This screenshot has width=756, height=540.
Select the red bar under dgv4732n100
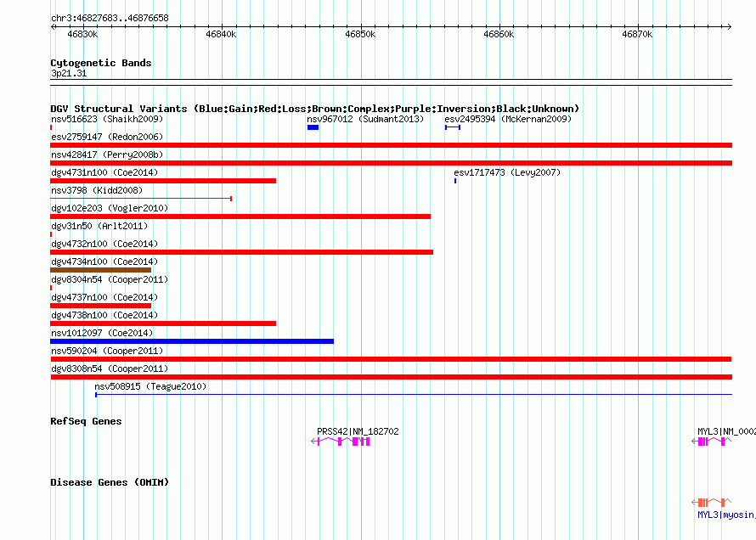[x=241, y=252]
